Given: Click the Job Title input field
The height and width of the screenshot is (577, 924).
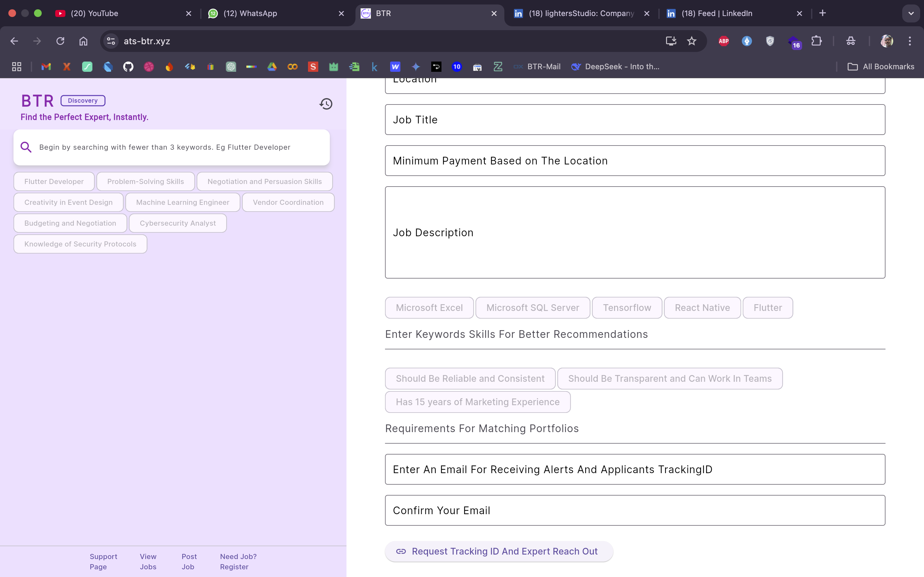Looking at the screenshot, I should point(635,120).
